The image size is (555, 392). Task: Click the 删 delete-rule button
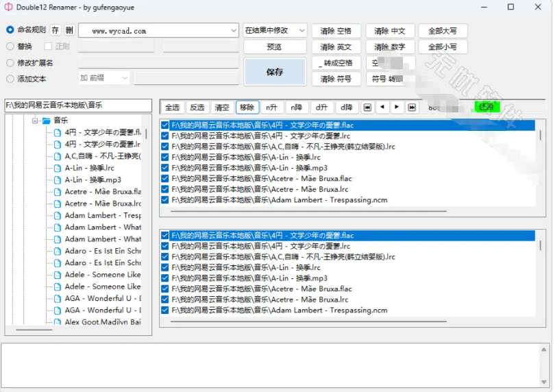(69, 30)
